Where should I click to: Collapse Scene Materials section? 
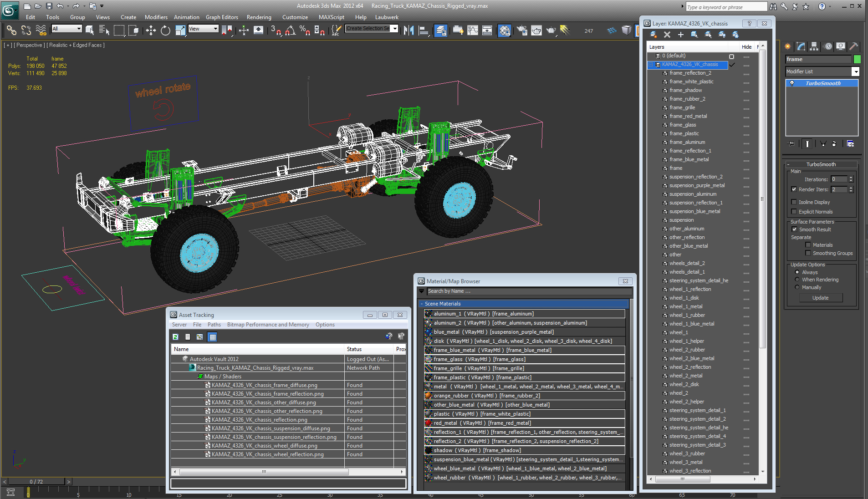coord(422,304)
